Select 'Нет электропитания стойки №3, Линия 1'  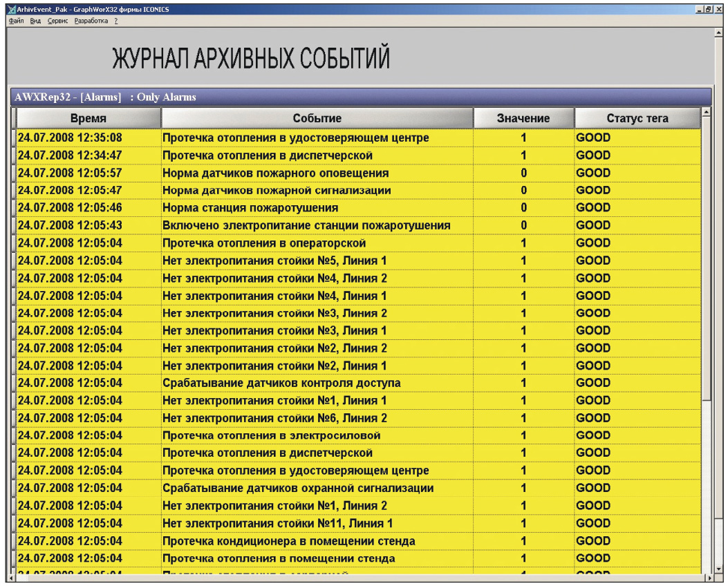pos(274,331)
